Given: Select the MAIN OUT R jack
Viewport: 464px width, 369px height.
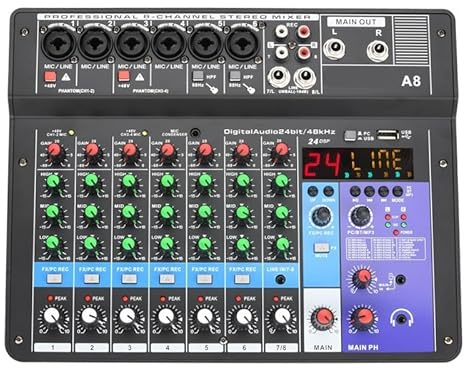Looking at the screenshot, I should [x=378, y=50].
